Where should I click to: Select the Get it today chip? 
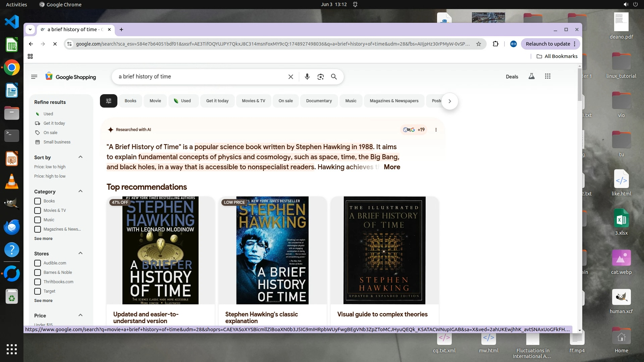(217, 101)
